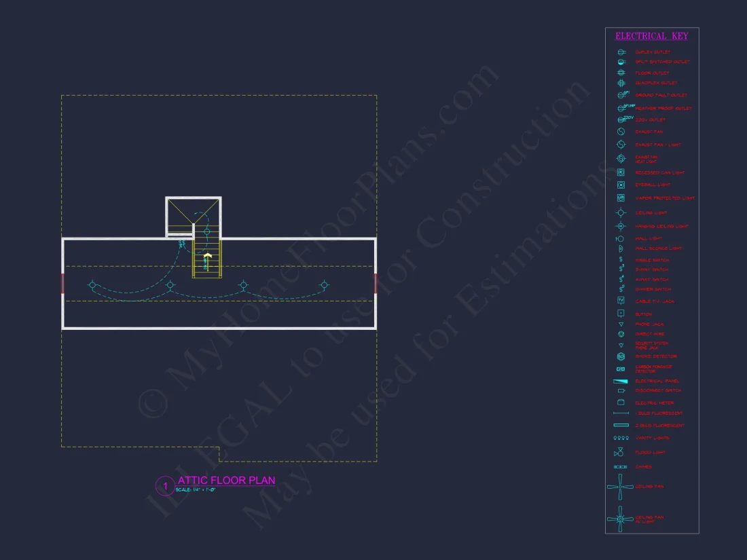Image resolution: width=747 pixels, height=560 pixels.
Task: Select the ceiling fan with light symbol
Action: tap(620, 519)
